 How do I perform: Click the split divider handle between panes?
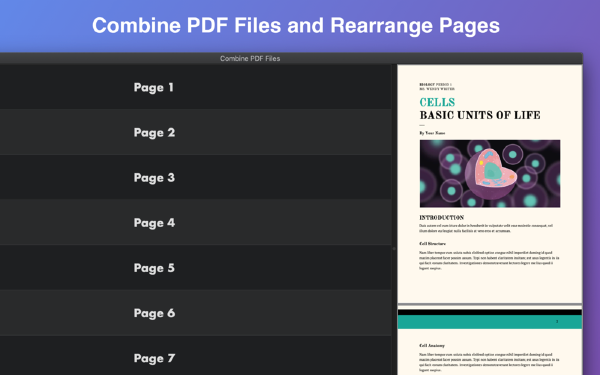point(394,249)
